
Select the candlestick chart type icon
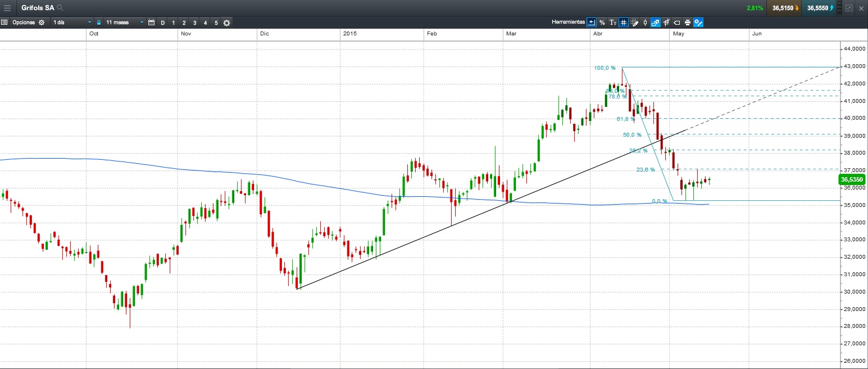click(x=645, y=22)
